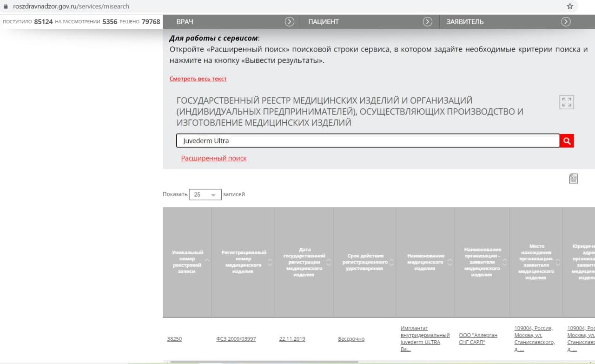Open the records-per-page dropdown showing 25

click(x=205, y=194)
